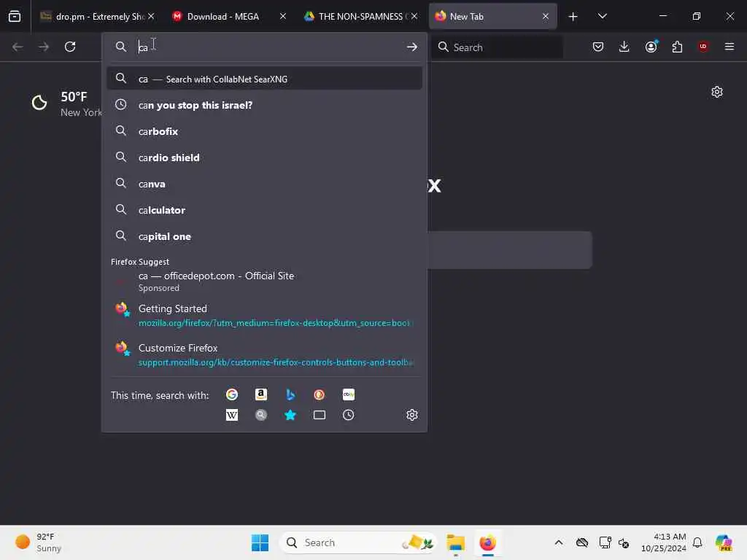Select the 'cardio shield' suggestion
747x560 pixels.
coord(264,157)
